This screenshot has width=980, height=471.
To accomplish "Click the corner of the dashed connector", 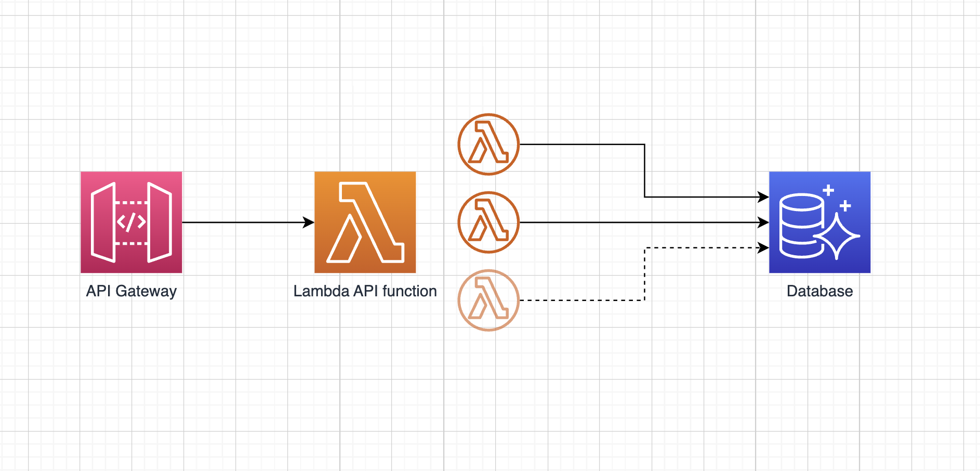I will (644, 300).
